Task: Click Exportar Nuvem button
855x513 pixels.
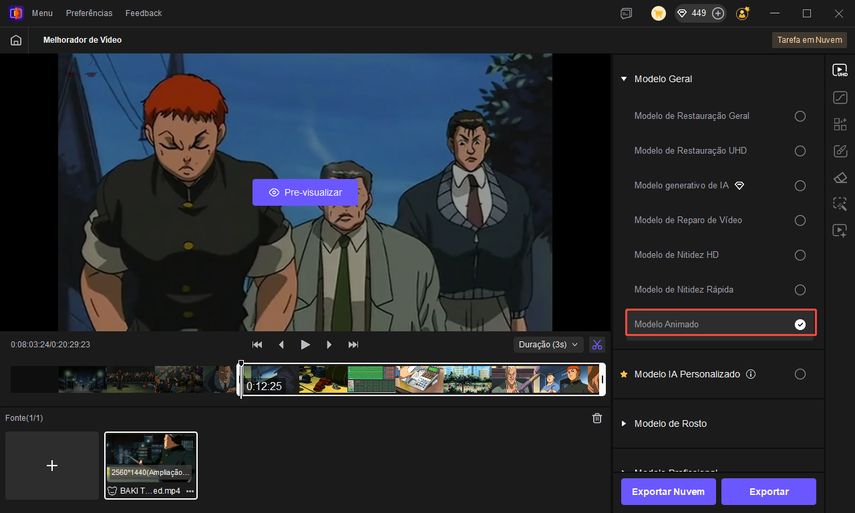Action: 668,492
